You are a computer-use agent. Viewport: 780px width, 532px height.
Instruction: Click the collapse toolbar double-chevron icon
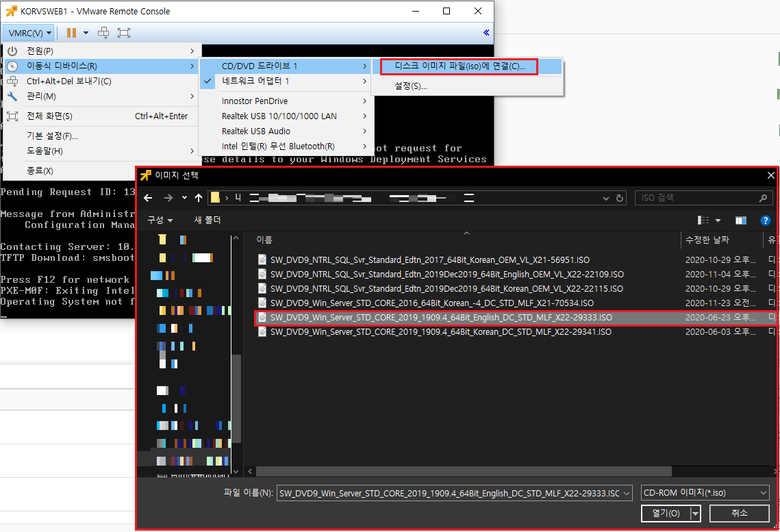[x=486, y=33]
